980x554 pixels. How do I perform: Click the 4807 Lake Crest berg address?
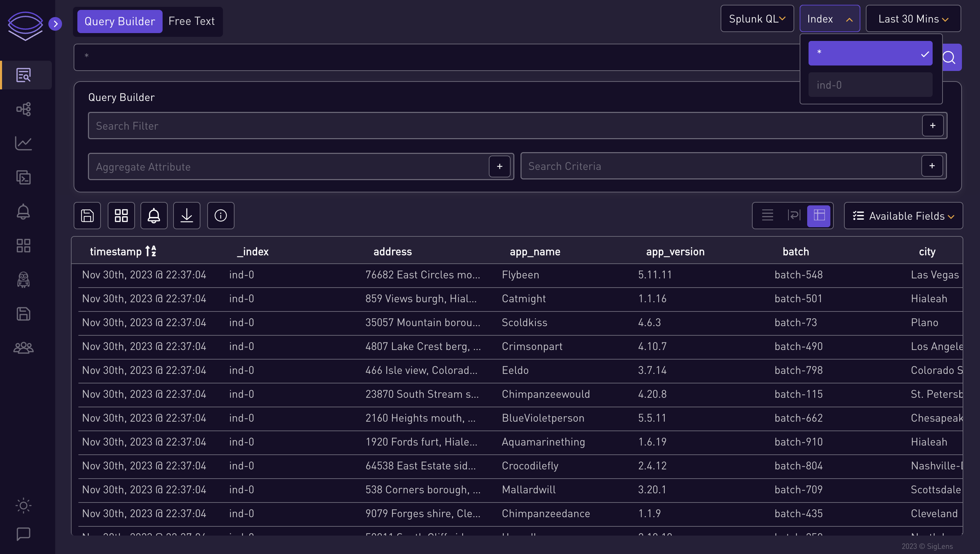coord(423,347)
